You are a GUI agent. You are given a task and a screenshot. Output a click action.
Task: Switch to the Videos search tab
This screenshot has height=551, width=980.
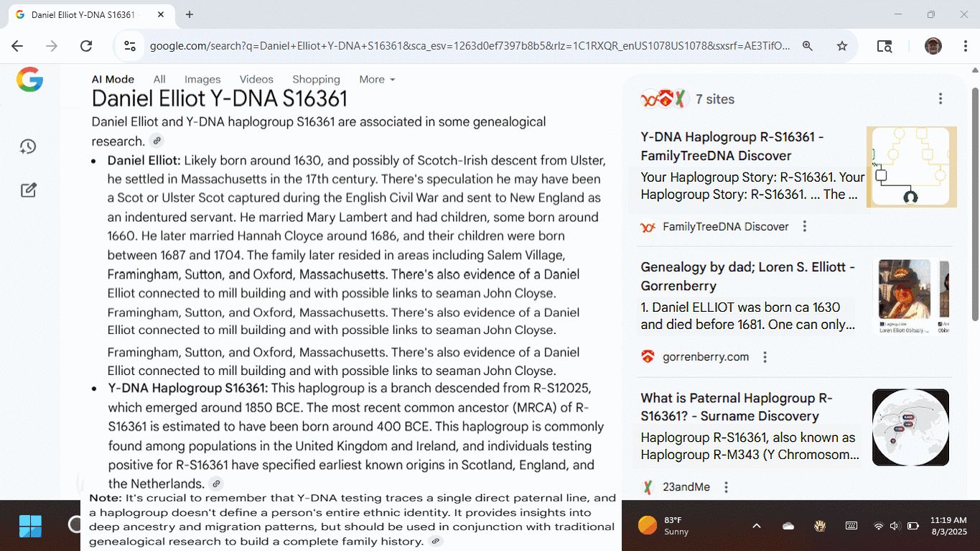coord(256,80)
